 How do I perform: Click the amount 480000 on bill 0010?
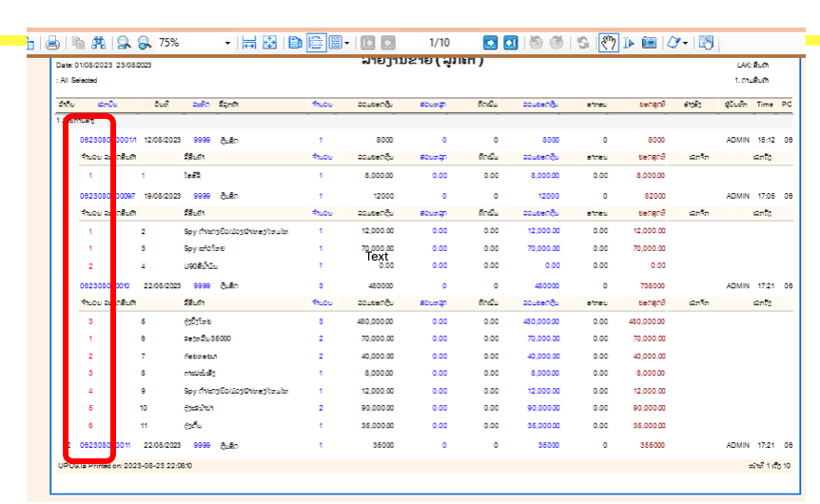tap(381, 286)
